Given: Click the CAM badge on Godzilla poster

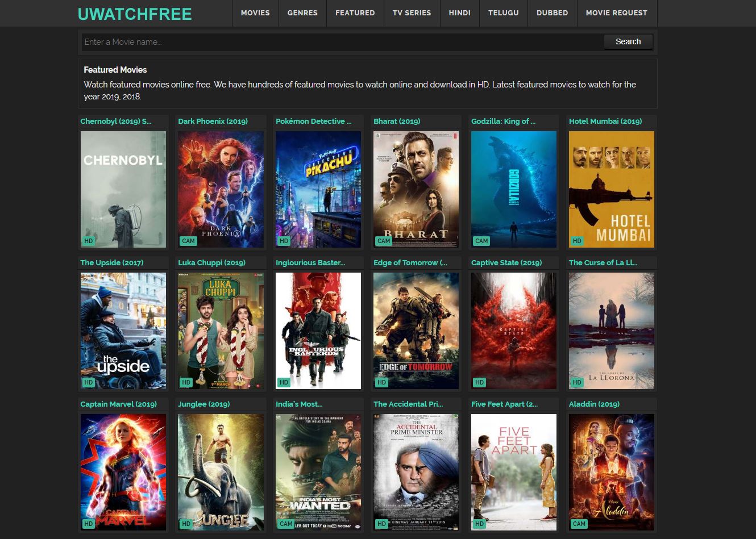Looking at the screenshot, I should pos(481,241).
